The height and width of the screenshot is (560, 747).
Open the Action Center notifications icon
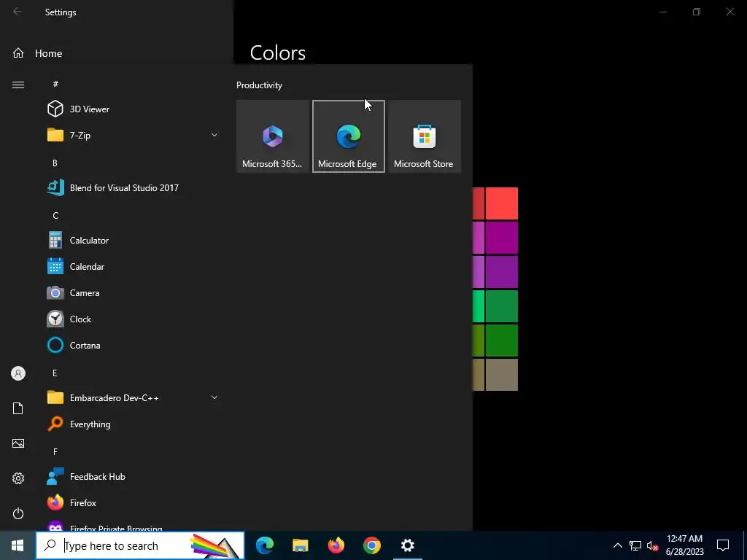click(723, 545)
